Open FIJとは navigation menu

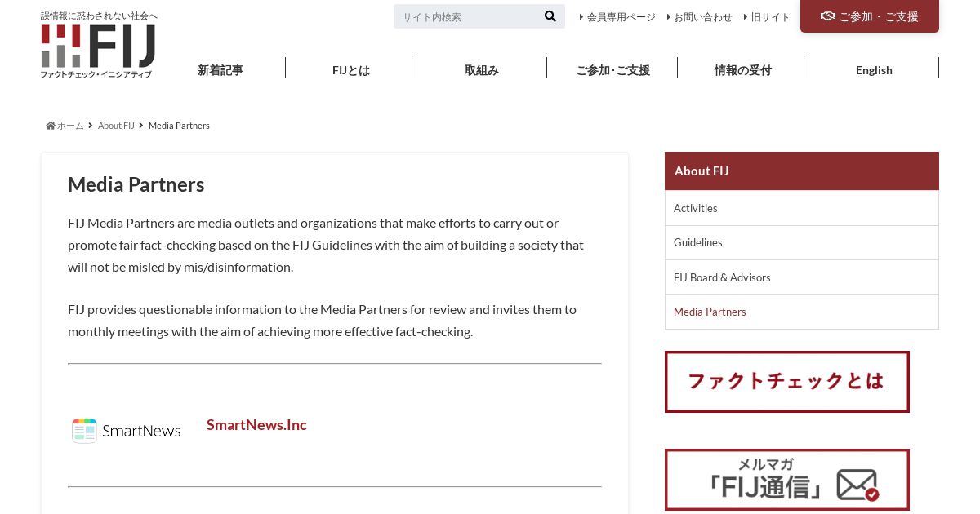[x=351, y=70]
